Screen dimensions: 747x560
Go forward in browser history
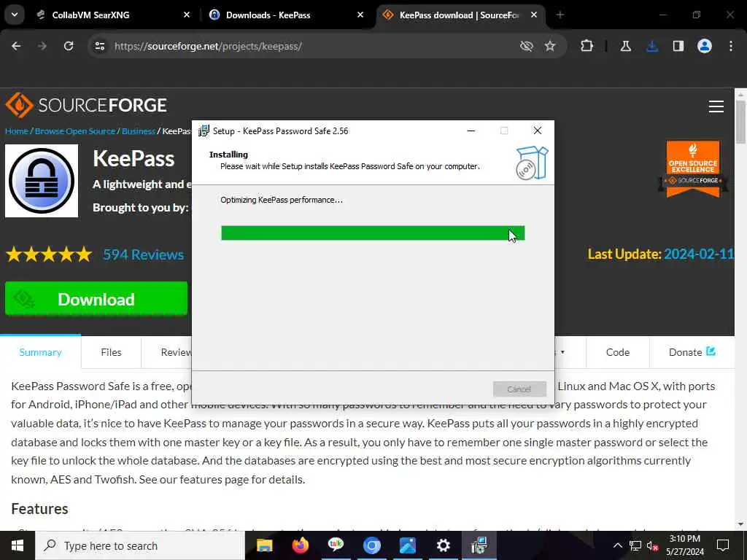pyautogui.click(x=42, y=46)
